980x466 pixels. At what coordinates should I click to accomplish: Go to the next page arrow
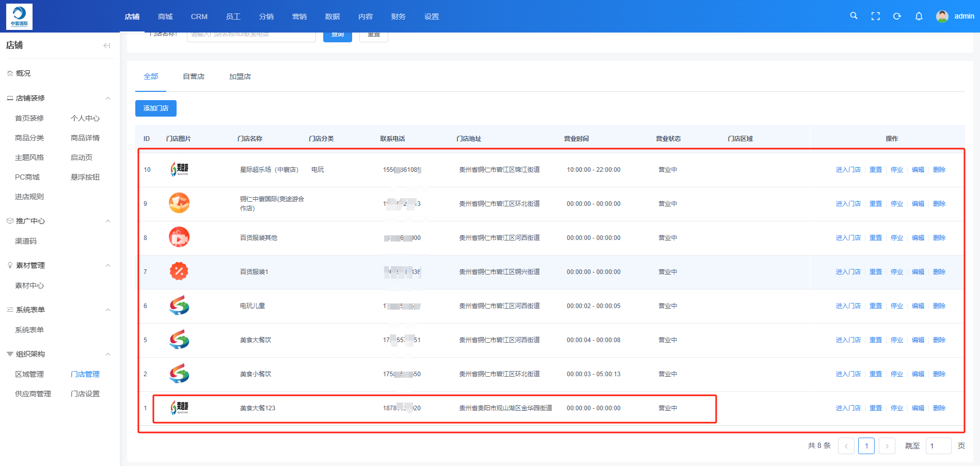point(887,446)
